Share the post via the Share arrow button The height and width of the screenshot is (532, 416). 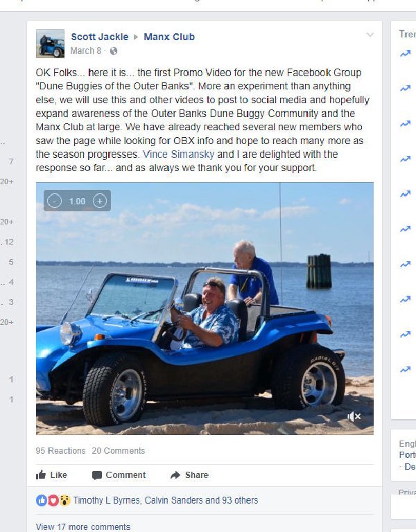189,475
